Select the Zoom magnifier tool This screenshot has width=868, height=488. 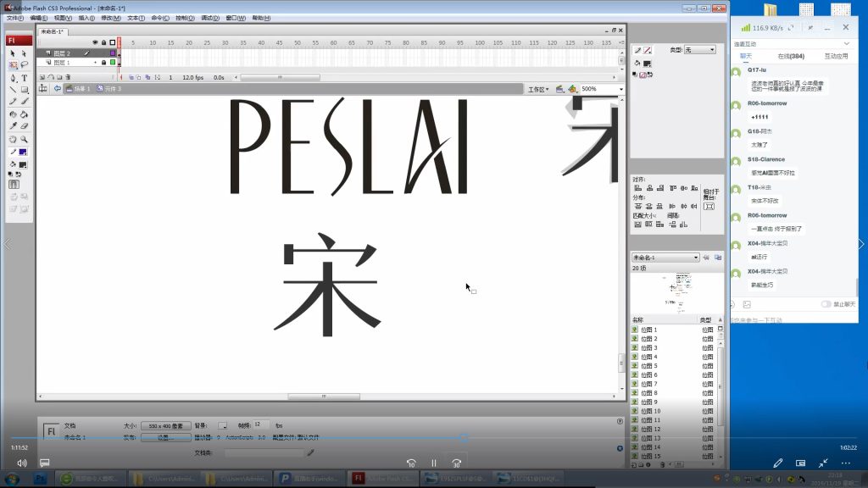click(25, 139)
